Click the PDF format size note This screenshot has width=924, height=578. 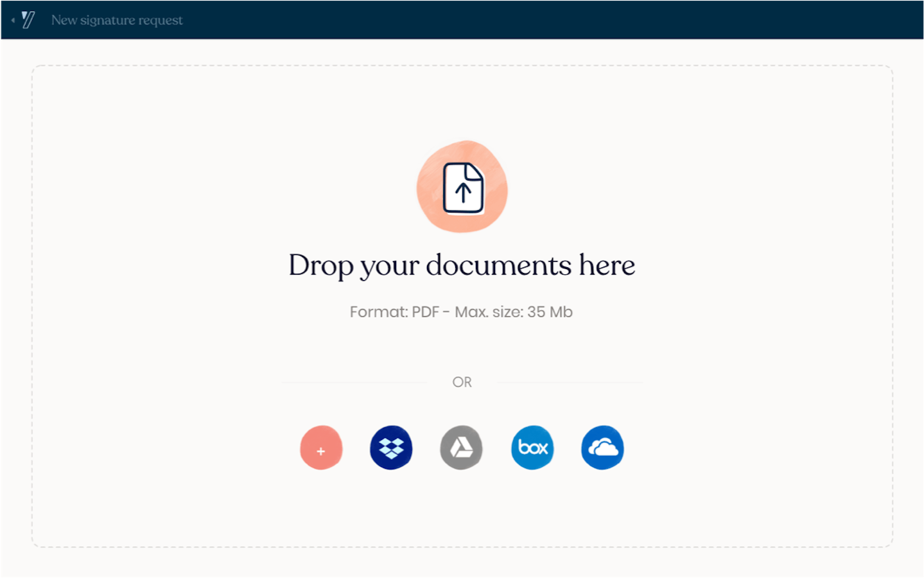[460, 311]
